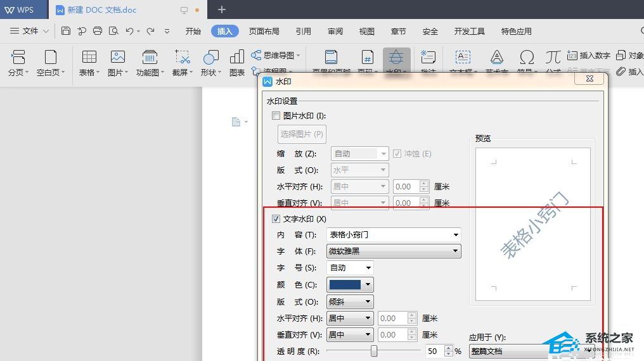The width and height of the screenshot is (644, 361).
Task: Open the 功能图 tool
Action: point(150,63)
